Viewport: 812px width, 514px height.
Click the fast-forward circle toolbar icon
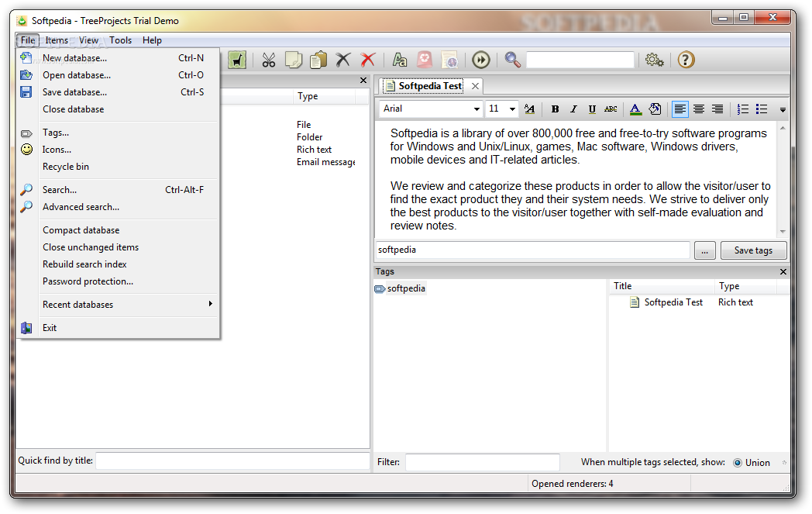pos(481,60)
